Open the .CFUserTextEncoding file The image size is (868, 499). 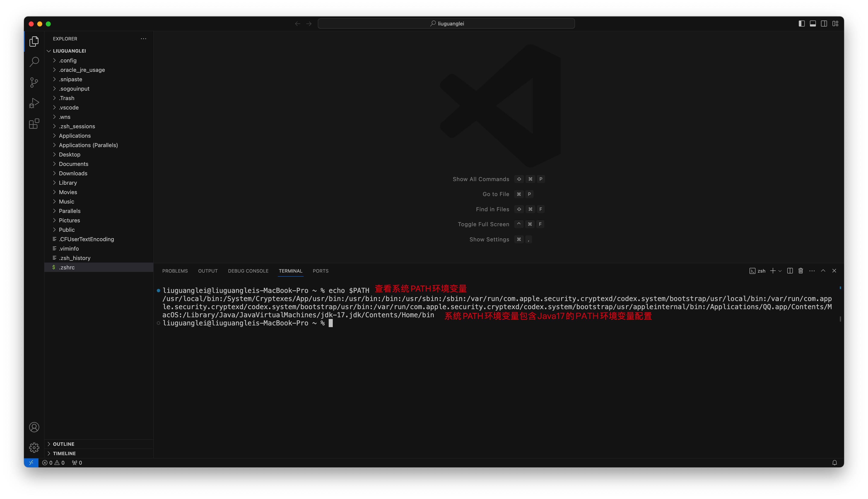(x=99, y=239)
